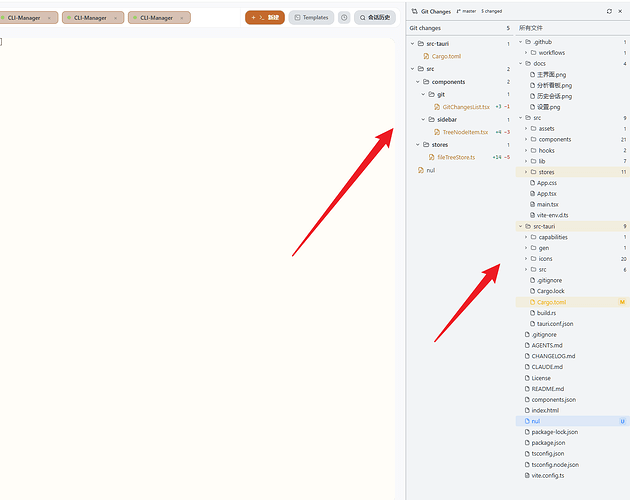Collapse the docs folder chevron
The width and height of the screenshot is (630, 500).
pyautogui.click(x=521, y=64)
